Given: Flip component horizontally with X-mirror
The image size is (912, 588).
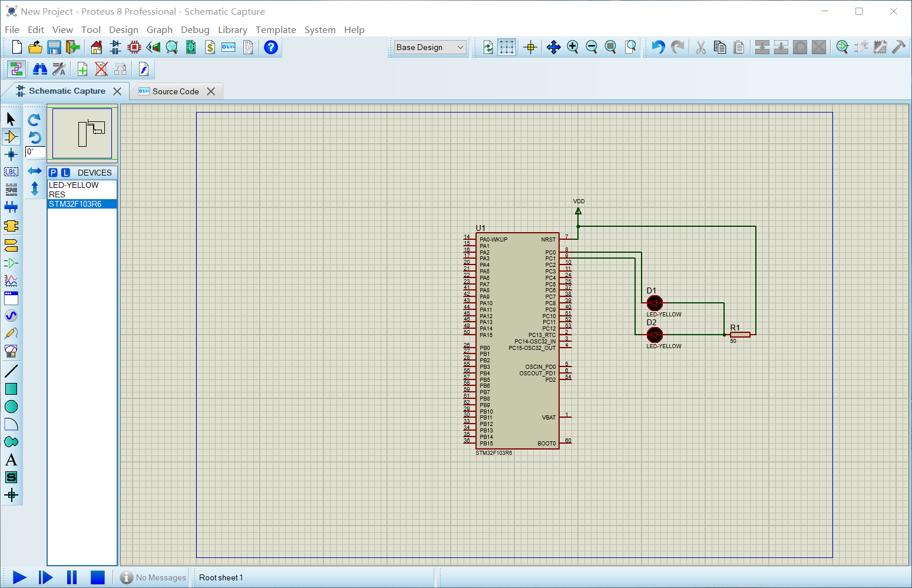Looking at the screenshot, I should [x=35, y=171].
